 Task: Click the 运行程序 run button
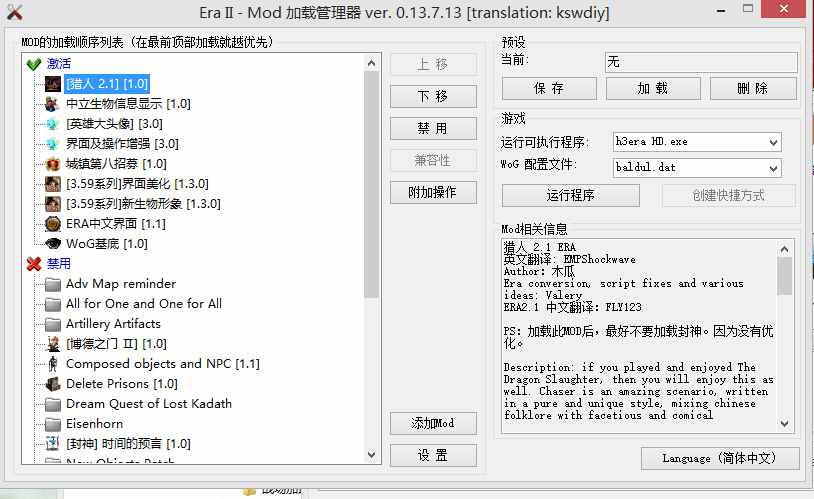point(571,195)
